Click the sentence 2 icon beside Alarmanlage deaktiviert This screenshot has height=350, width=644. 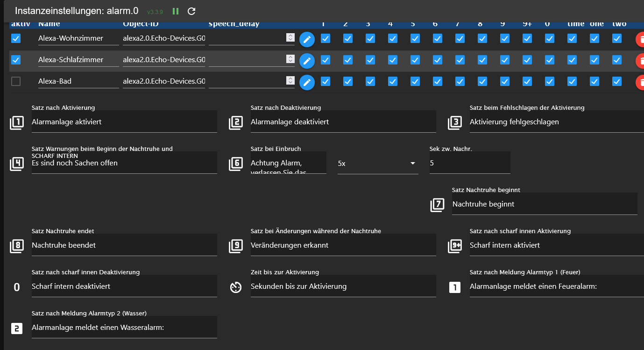(x=236, y=122)
